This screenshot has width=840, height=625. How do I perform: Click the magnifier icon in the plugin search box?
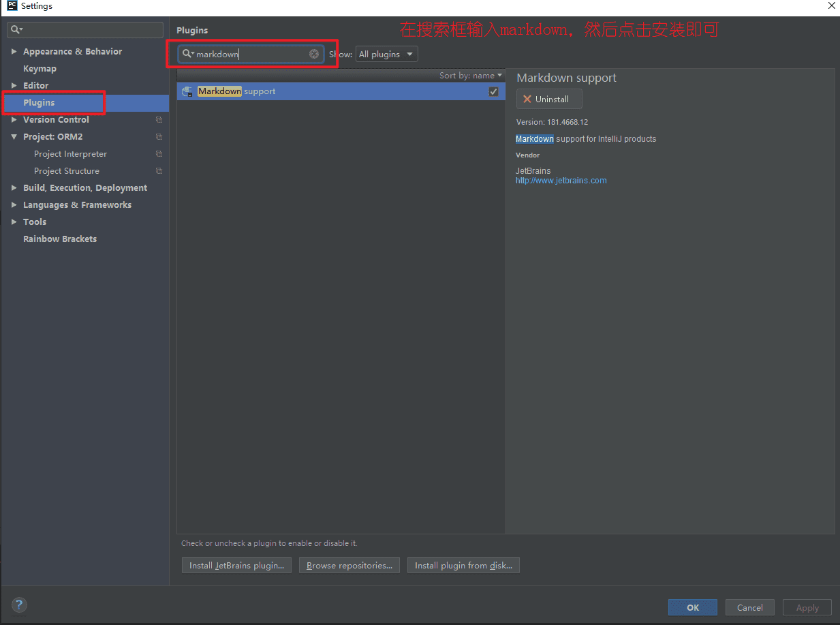coord(188,54)
